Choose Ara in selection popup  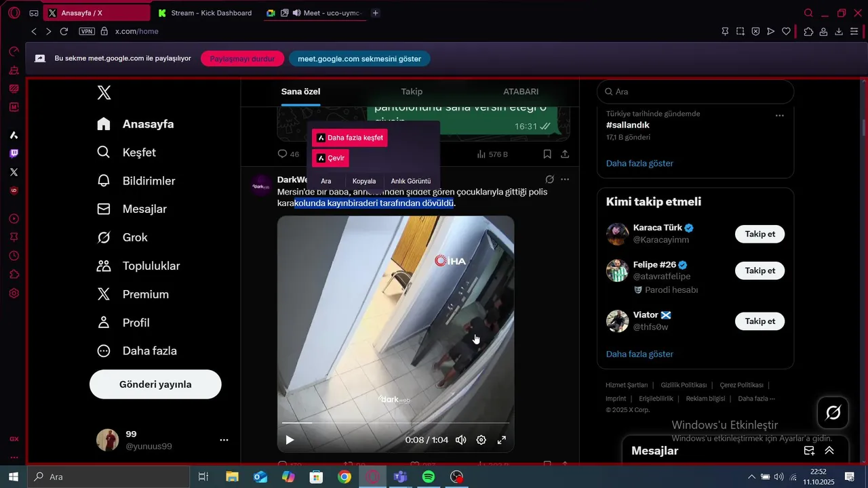click(326, 181)
